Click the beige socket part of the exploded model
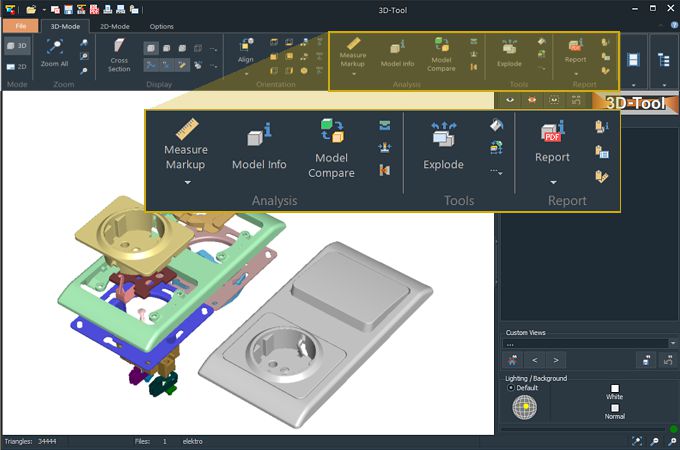680x450 pixels. pos(134,236)
